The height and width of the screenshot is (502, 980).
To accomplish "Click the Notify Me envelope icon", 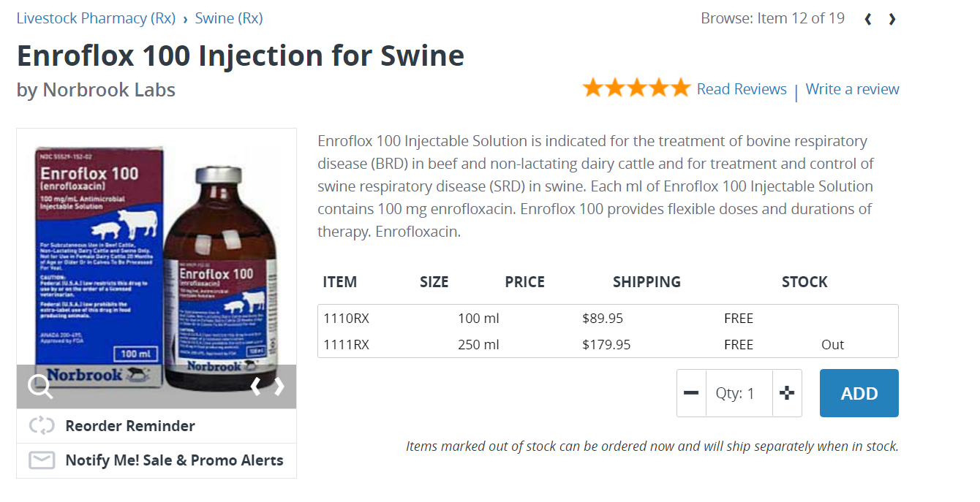I will point(42,460).
